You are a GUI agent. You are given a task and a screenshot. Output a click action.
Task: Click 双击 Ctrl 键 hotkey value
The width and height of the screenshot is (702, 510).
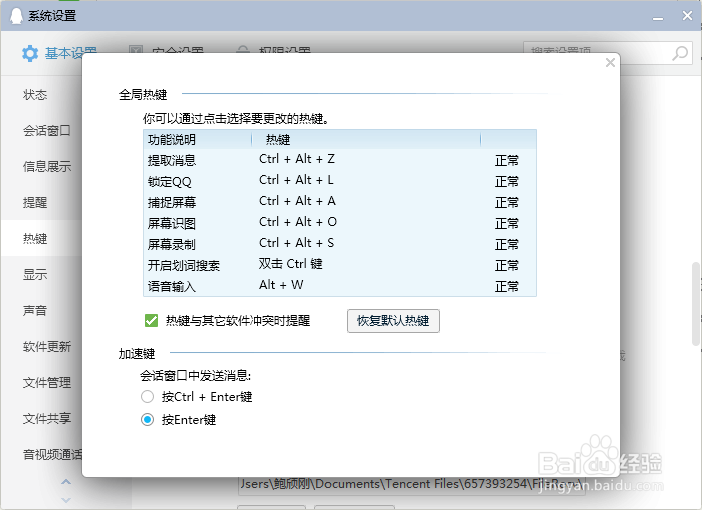(291, 264)
